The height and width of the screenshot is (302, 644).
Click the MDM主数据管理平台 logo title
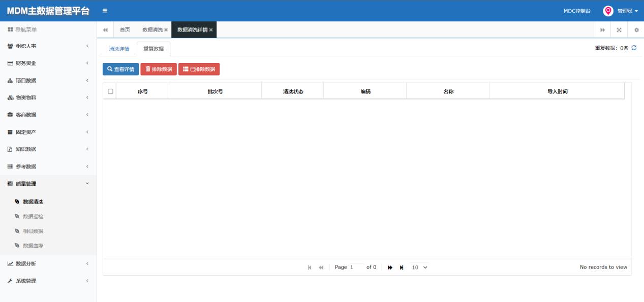pos(48,11)
